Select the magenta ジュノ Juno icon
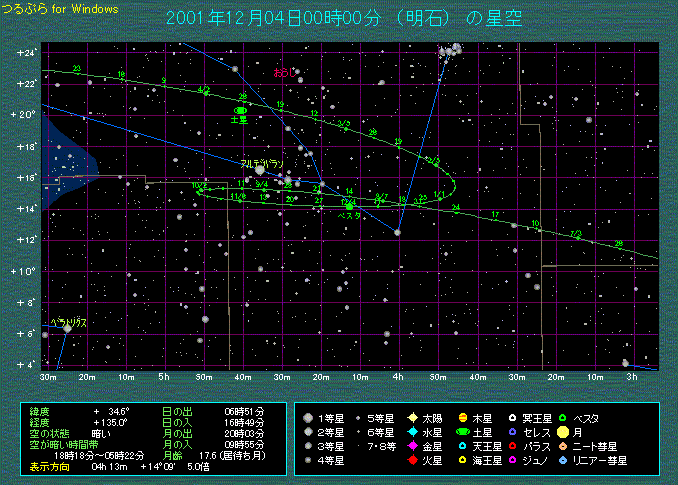 coord(512,460)
